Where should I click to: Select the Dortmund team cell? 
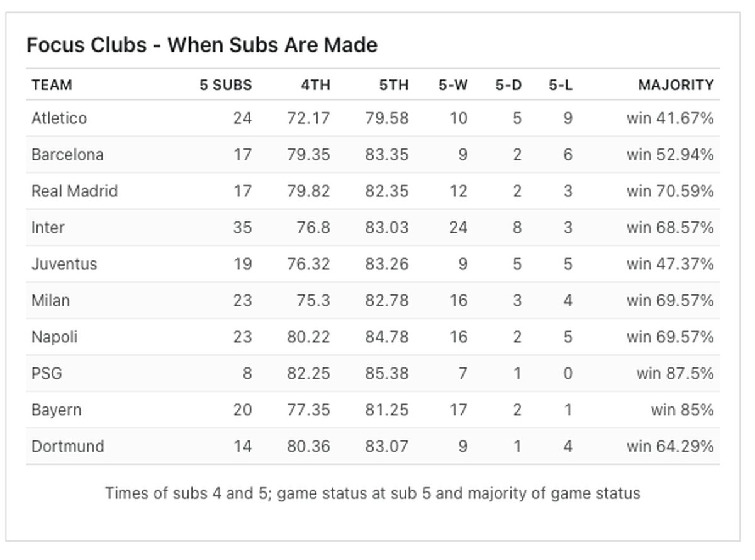[x=67, y=447]
